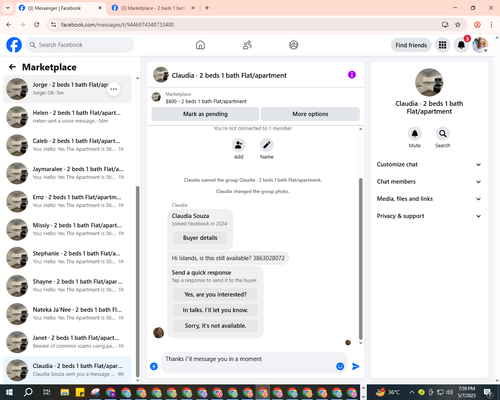The height and width of the screenshot is (400, 500).
Task: Click Claudia listing thumbnail in right panel
Action: tap(429, 83)
